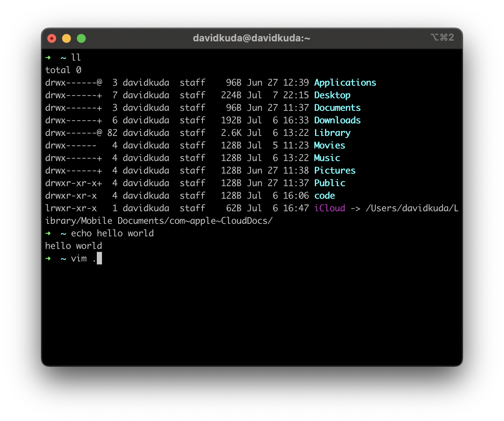
Task: Close the terminal window with red button
Action: tap(52, 38)
